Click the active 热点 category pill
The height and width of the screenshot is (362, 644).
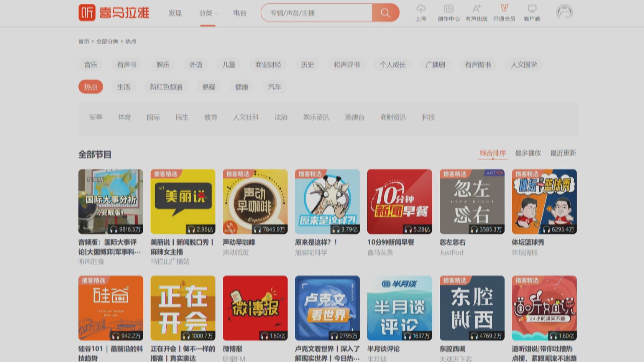91,87
